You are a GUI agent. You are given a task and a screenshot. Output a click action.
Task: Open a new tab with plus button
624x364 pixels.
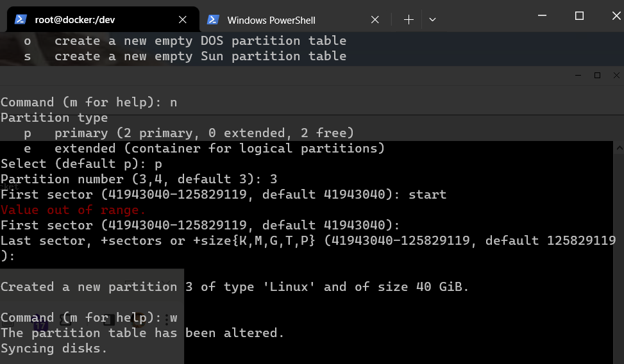409,20
